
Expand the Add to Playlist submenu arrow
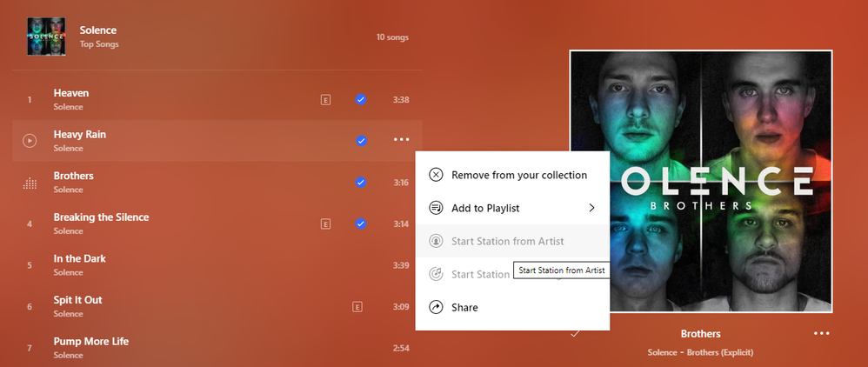tap(591, 208)
